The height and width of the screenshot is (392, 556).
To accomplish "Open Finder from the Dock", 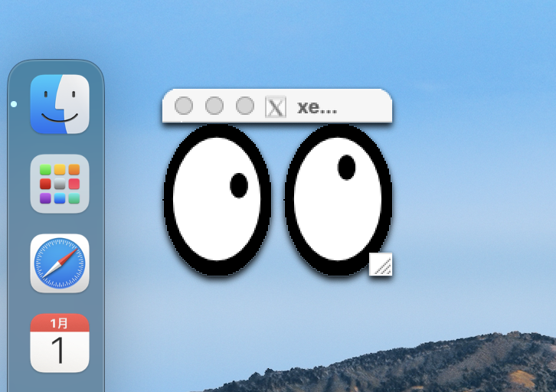I will click(60, 104).
